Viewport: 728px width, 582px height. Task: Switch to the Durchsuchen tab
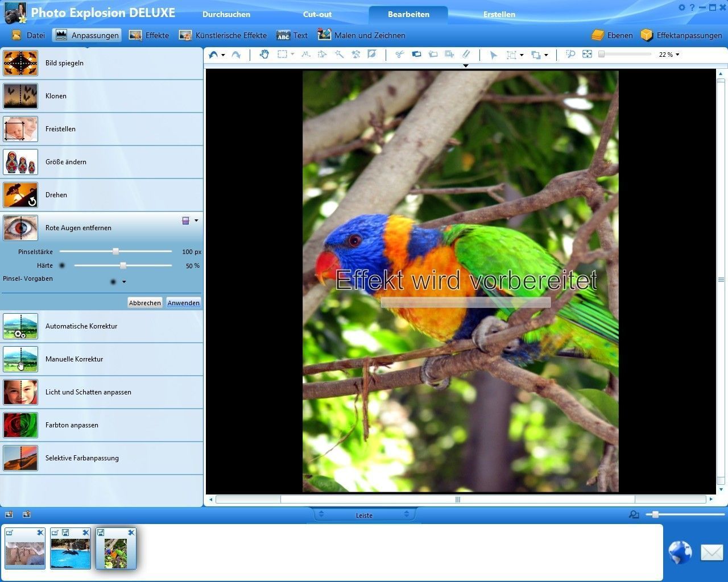pos(226,14)
